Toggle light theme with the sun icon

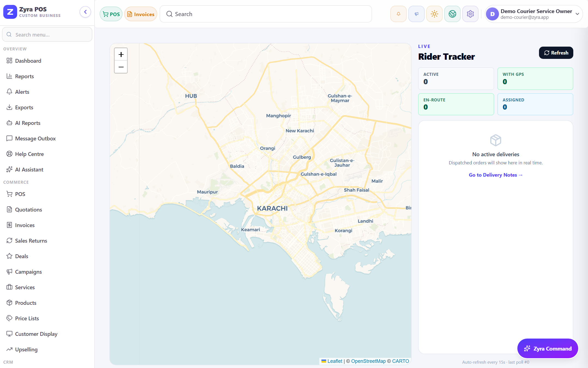(x=434, y=14)
